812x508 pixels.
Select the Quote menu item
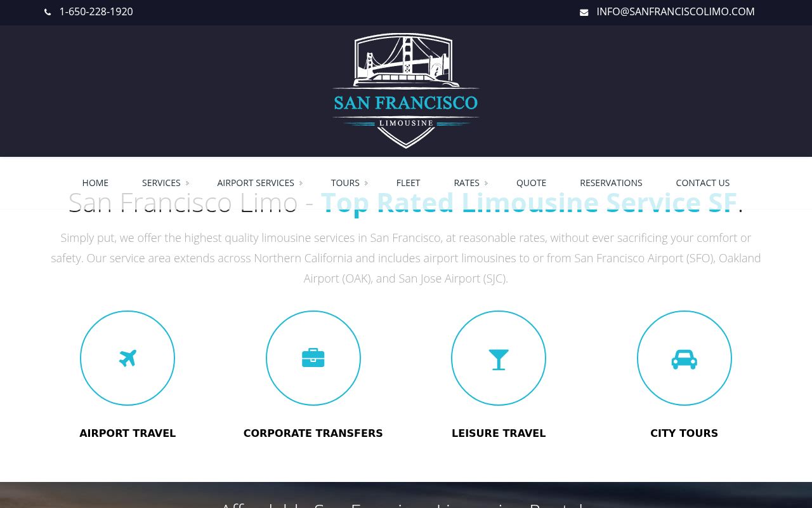(531, 183)
